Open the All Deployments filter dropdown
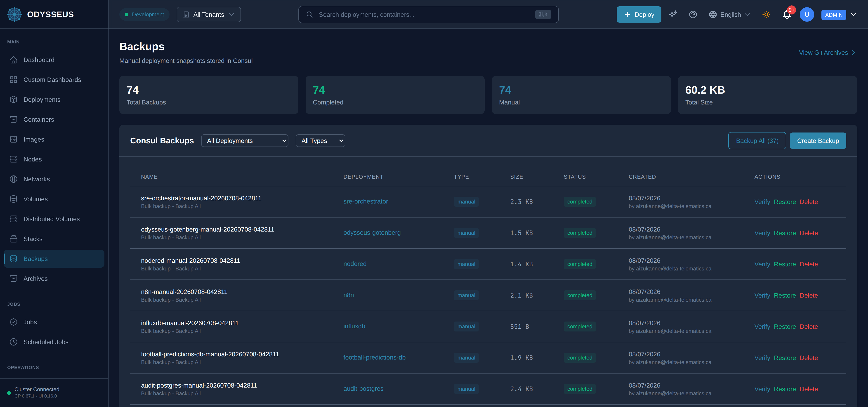This screenshot has width=868, height=407. pos(245,140)
